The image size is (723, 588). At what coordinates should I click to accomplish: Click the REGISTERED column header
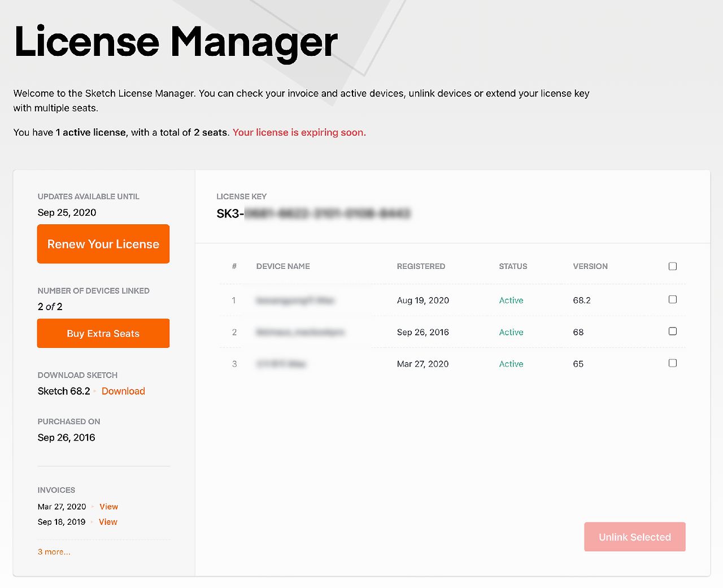click(x=421, y=266)
